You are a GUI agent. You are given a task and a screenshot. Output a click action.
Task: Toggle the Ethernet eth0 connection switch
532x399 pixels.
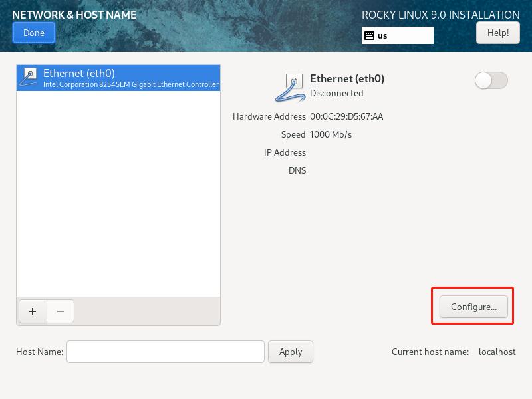[x=491, y=80]
